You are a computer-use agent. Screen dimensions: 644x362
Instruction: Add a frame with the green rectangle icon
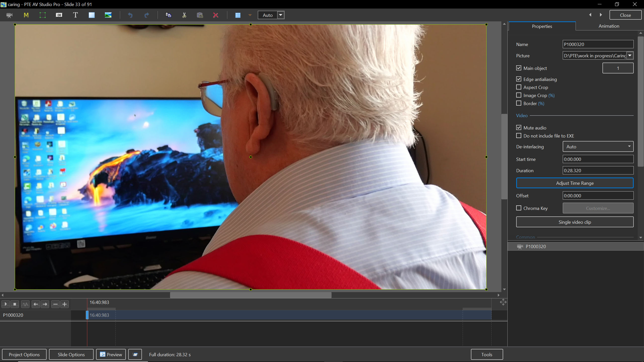43,15
